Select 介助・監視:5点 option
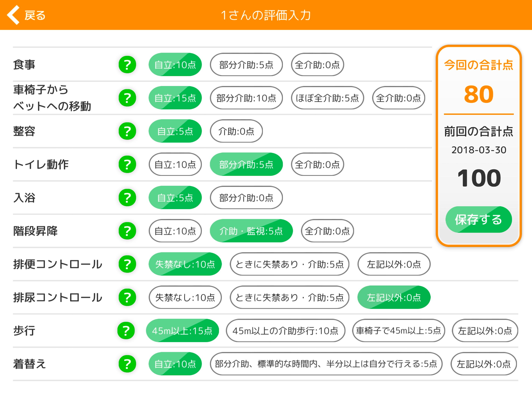 [x=251, y=230]
